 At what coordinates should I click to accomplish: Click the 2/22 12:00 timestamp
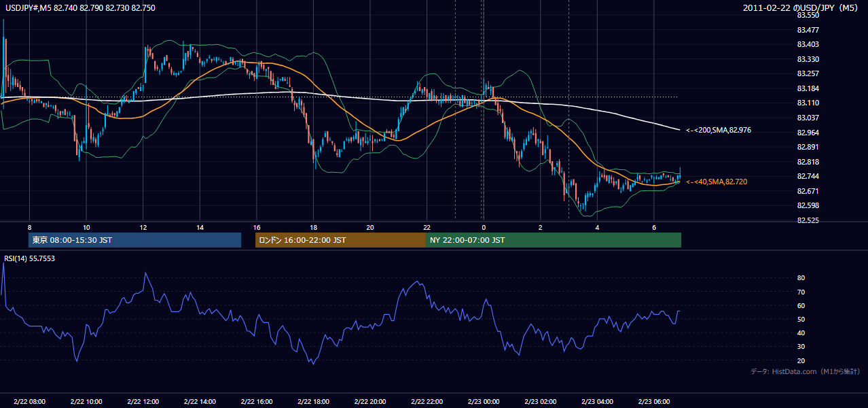[x=143, y=402]
